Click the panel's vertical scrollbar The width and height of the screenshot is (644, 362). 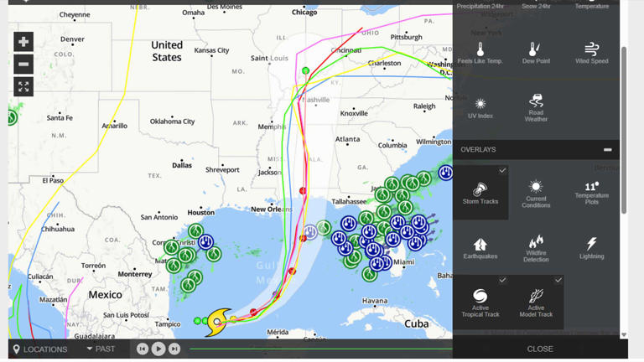624,130
